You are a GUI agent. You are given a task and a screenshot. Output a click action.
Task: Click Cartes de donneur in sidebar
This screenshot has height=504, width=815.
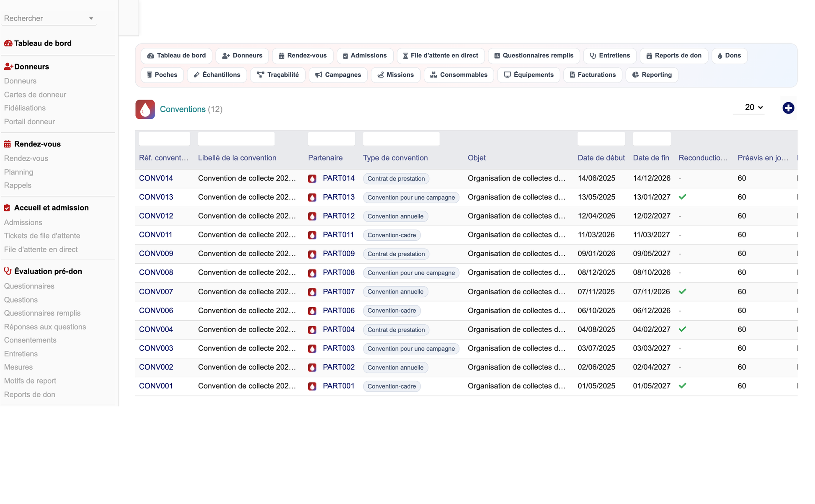tap(35, 95)
